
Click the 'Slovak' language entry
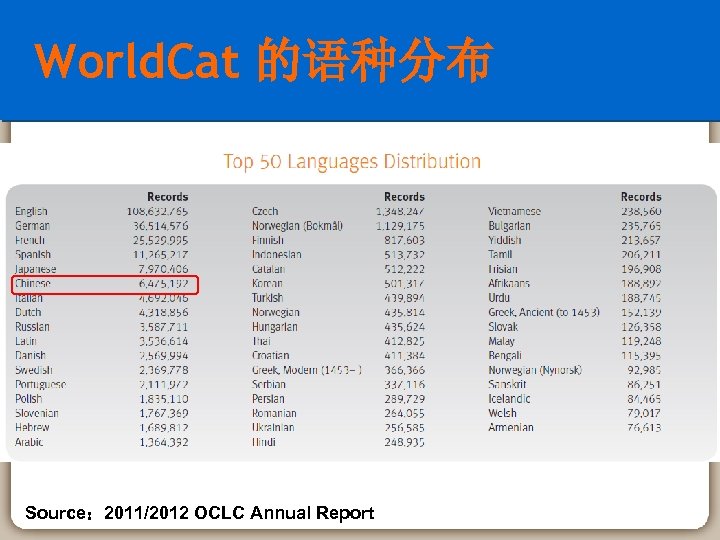click(x=503, y=327)
